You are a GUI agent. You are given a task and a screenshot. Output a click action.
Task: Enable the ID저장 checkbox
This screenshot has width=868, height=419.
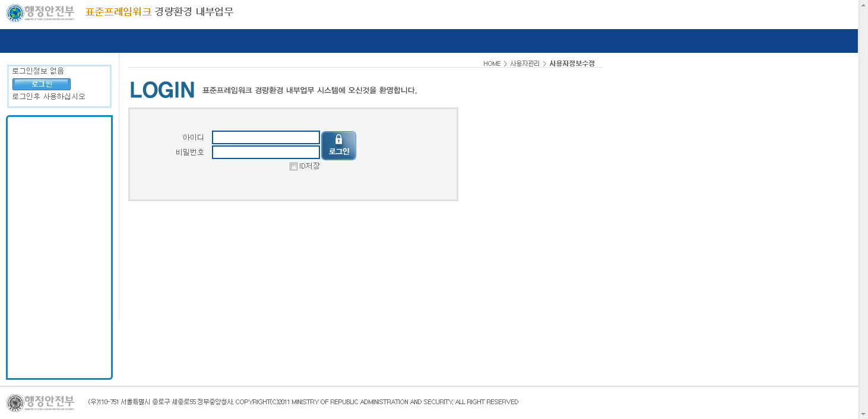click(293, 167)
